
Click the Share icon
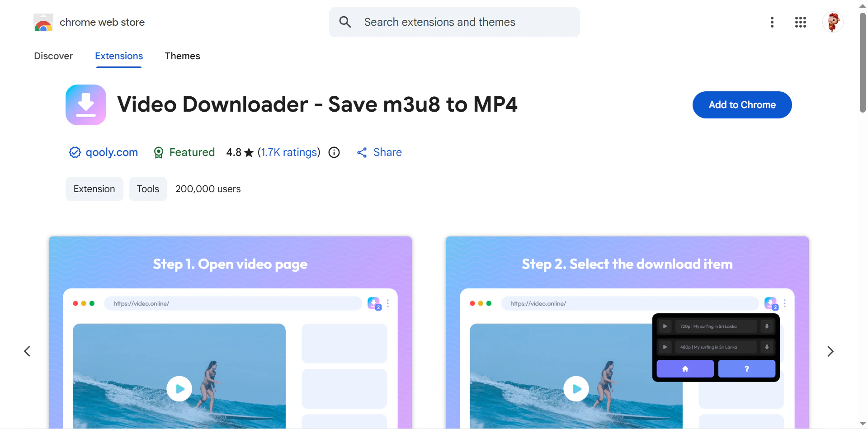[x=362, y=153]
